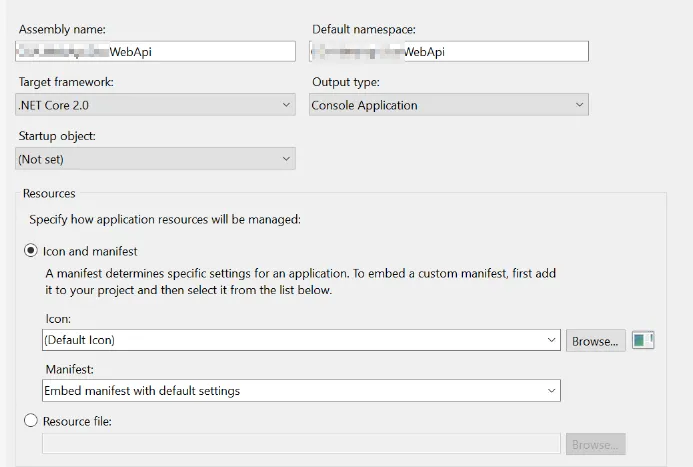
Task: Click the "Default namespace:" label
Action: click(363, 29)
